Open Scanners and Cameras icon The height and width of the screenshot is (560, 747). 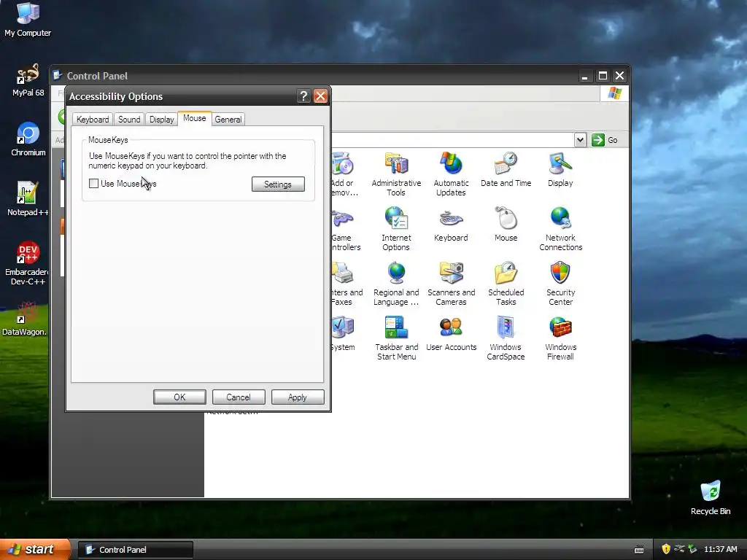451,284
